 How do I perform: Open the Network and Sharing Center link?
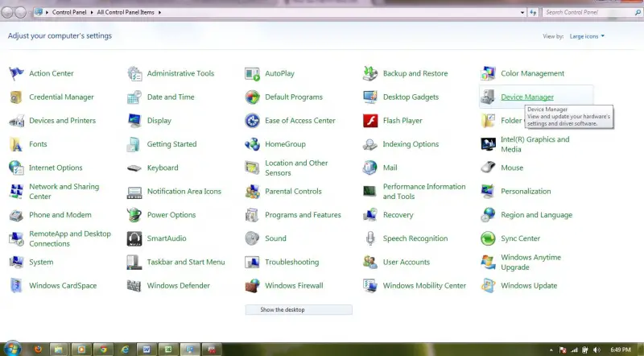coord(64,192)
